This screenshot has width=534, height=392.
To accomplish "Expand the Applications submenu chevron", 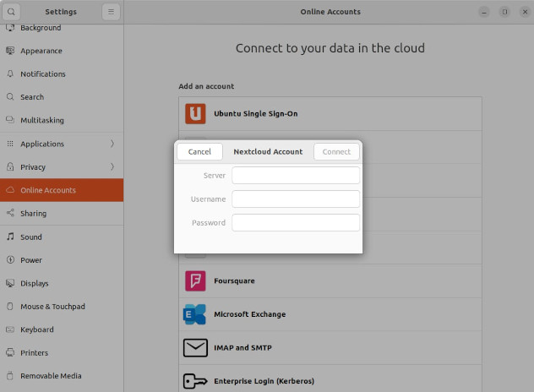I will 112,144.
